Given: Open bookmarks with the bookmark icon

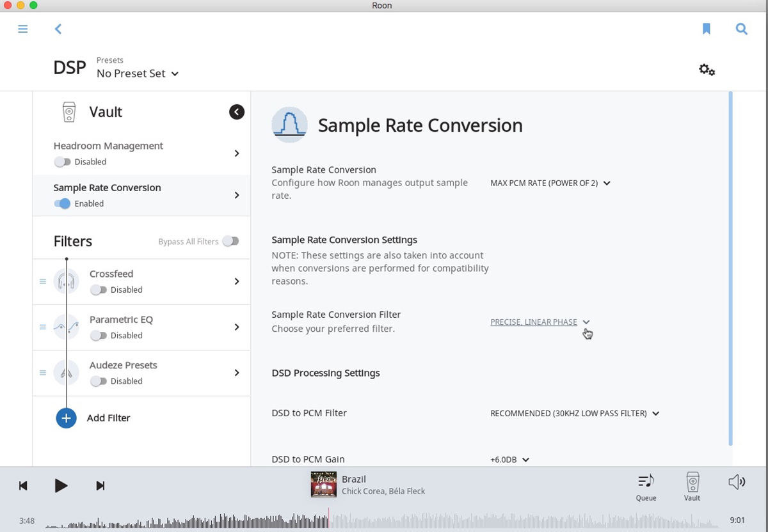Looking at the screenshot, I should tap(707, 29).
